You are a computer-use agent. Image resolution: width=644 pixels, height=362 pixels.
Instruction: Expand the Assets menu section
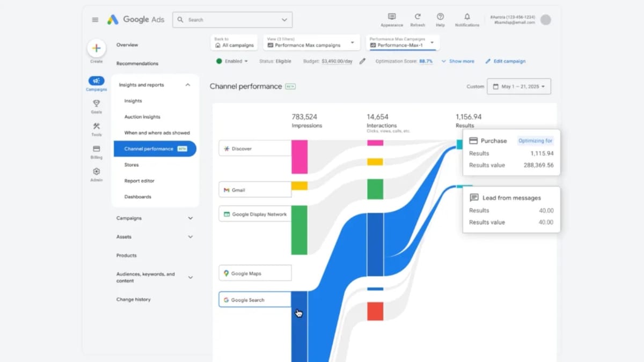190,237
